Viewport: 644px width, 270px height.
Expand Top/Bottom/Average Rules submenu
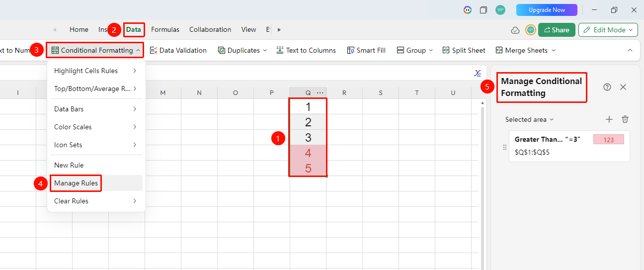click(95, 89)
